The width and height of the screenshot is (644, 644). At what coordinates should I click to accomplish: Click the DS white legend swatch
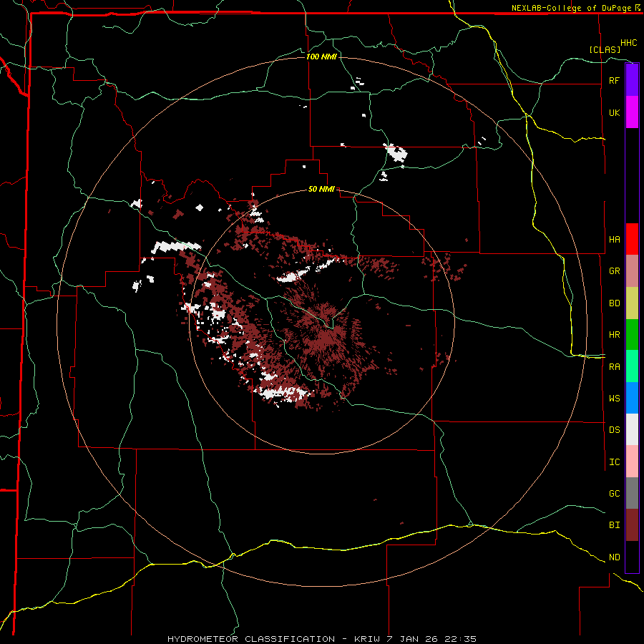pos(632,429)
